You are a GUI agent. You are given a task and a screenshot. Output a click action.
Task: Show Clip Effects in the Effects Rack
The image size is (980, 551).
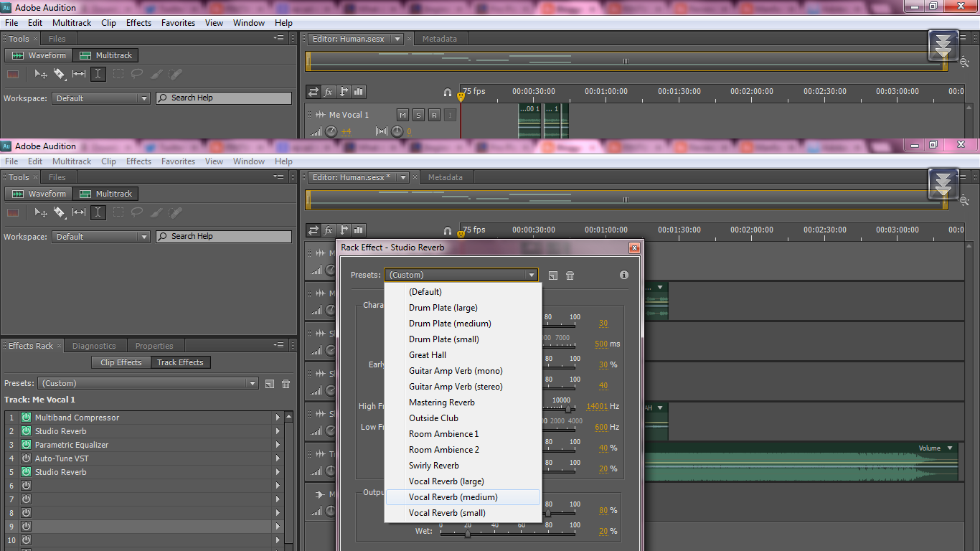pos(121,362)
